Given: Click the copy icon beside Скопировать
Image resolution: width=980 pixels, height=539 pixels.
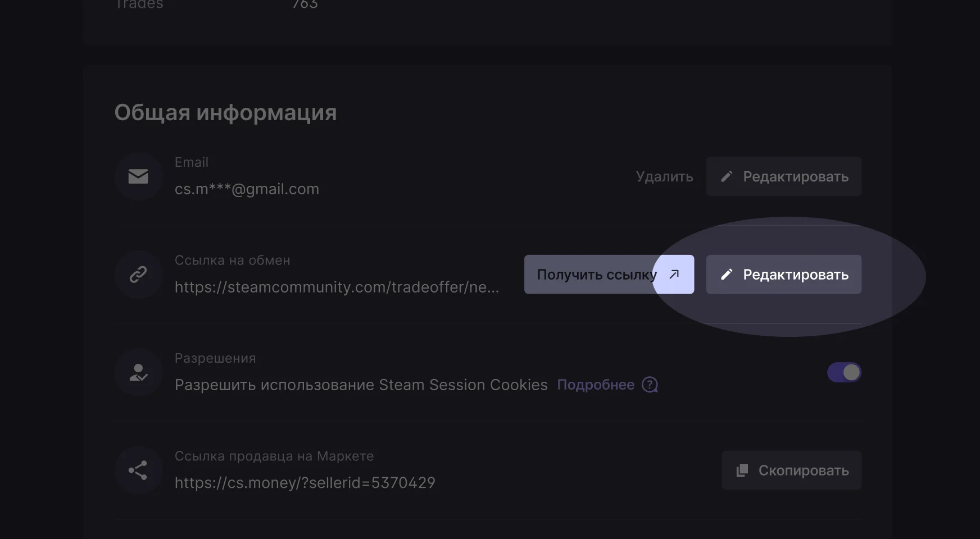Looking at the screenshot, I should coord(742,470).
